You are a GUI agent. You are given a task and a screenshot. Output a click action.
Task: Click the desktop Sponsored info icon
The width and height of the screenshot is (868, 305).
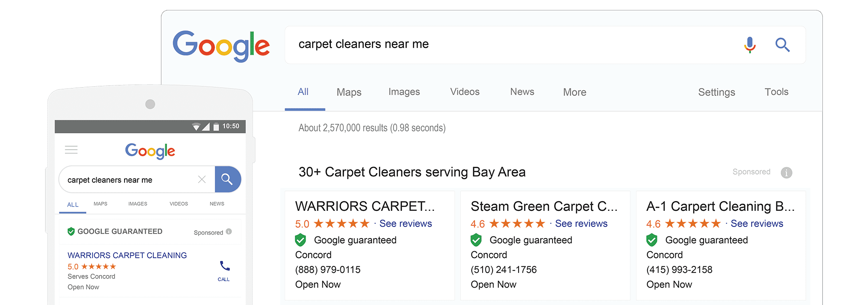[x=786, y=173]
